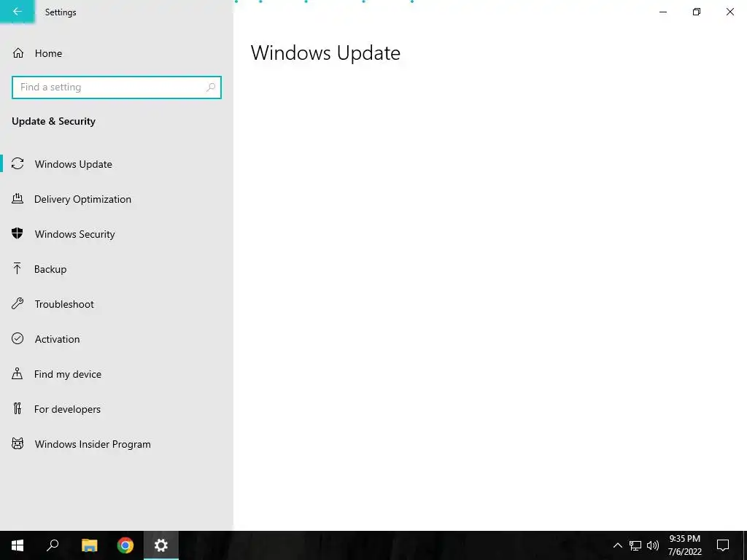Open Windows Security page
This screenshot has height=560, width=747.
pyautogui.click(x=117, y=234)
